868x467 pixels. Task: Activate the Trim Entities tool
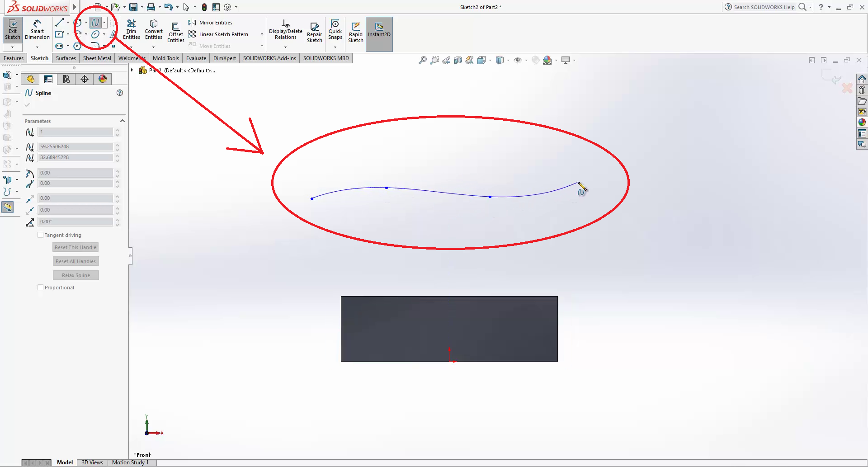click(131, 30)
